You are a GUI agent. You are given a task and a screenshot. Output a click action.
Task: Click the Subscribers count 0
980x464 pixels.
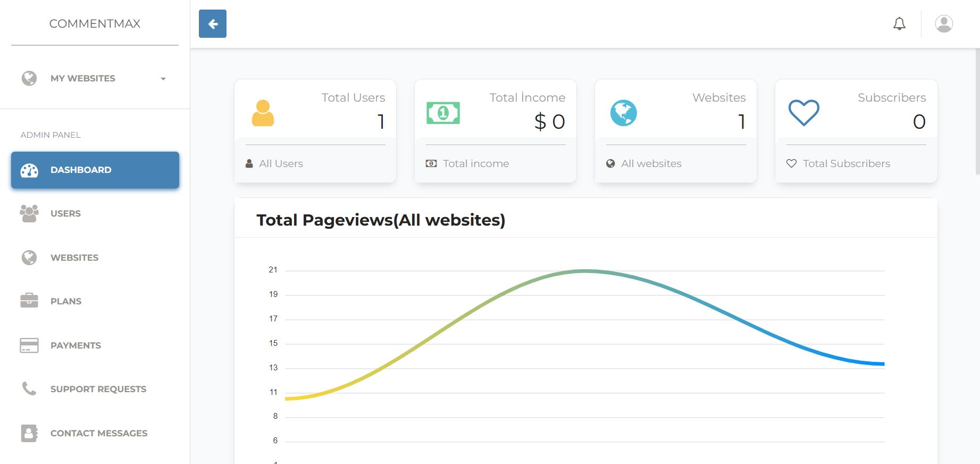(919, 122)
